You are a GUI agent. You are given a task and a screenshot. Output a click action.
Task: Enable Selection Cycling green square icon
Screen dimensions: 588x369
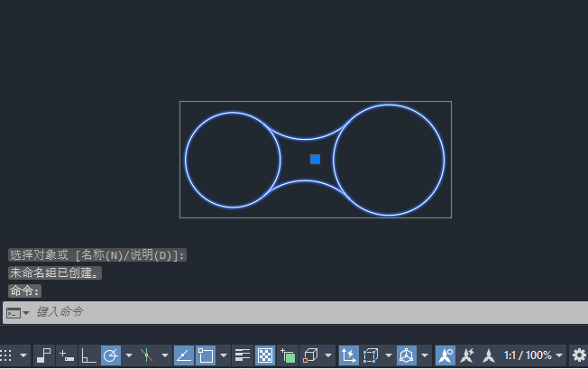(x=288, y=355)
